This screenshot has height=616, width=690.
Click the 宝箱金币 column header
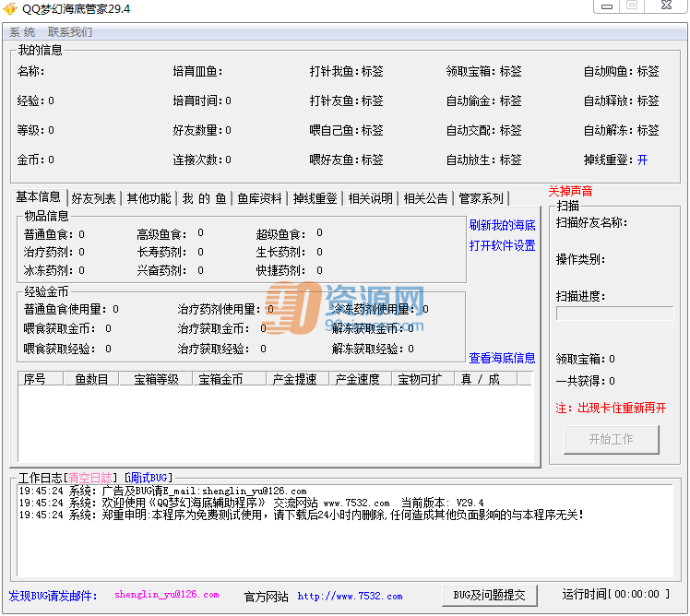(x=230, y=379)
